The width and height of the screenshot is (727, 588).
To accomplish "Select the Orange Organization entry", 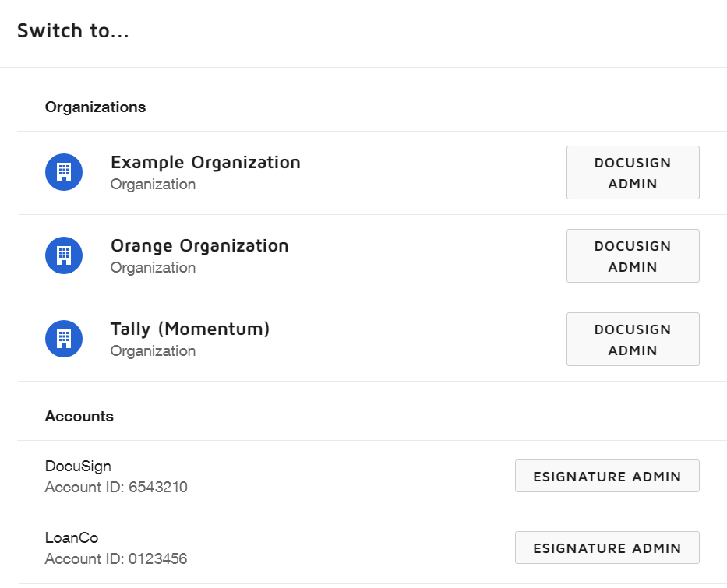I will tap(199, 245).
